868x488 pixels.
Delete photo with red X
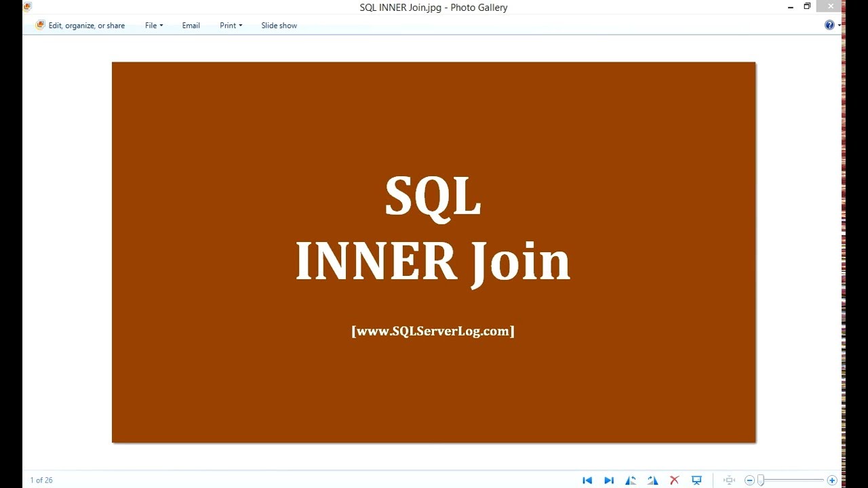click(x=674, y=480)
